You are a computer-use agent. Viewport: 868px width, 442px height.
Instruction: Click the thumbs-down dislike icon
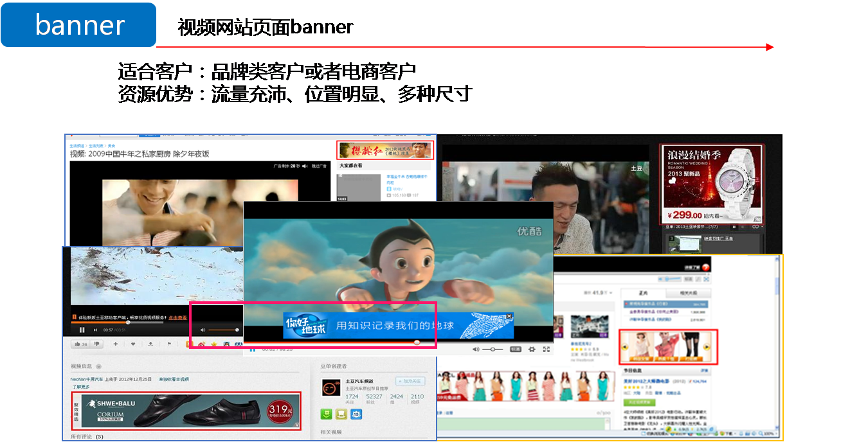(98, 344)
